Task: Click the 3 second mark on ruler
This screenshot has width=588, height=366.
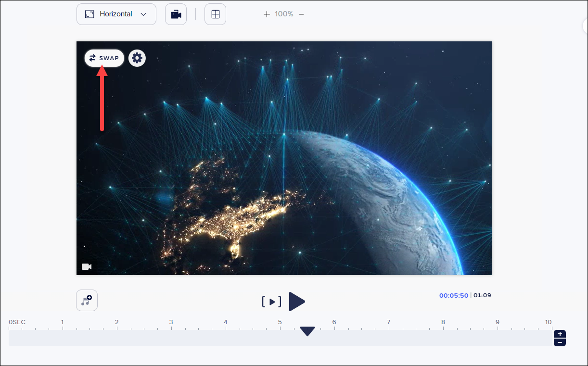Action: click(171, 323)
